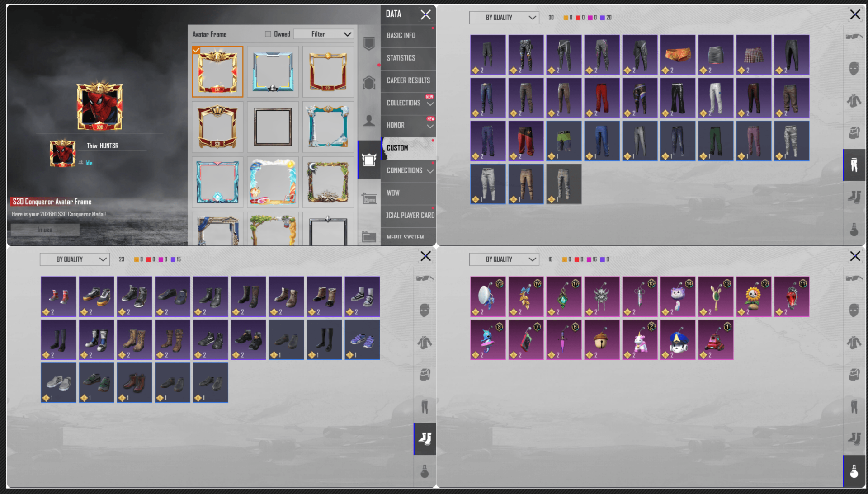Select the purple sneakers item
Viewport: 868px width, 494px height.
coord(362,340)
